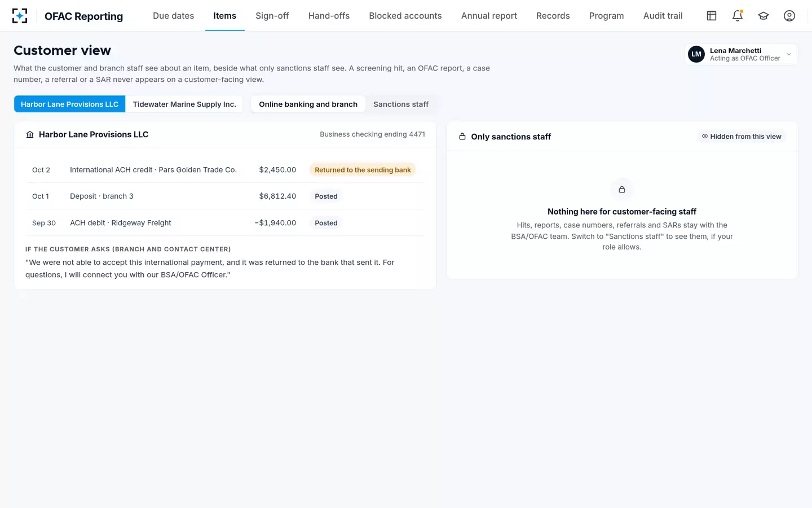Screen dimensions: 812x508
Task: Click the Hidden from this view eye badge
Action: tap(742, 137)
